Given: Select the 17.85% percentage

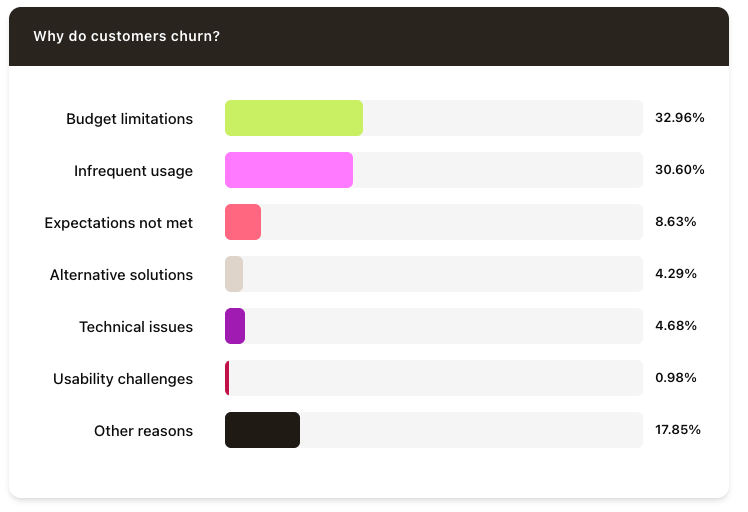Looking at the screenshot, I should tap(678, 430).
